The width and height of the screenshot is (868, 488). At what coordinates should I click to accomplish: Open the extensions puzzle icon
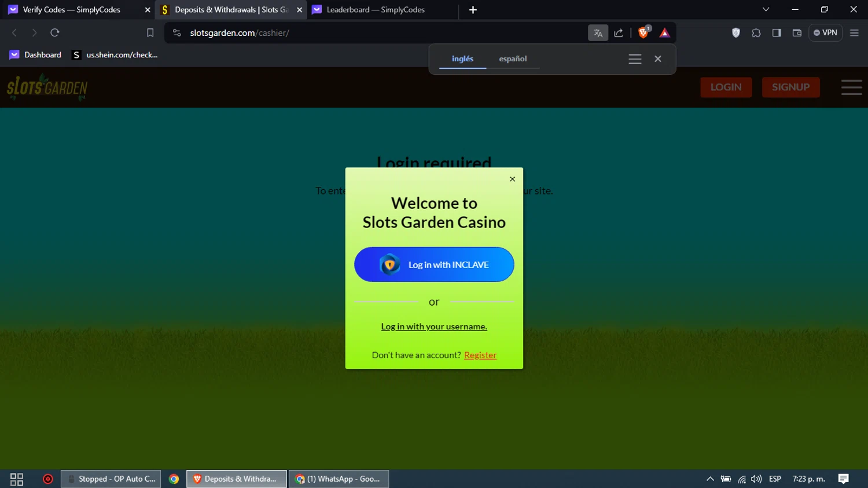click(756, 33)
